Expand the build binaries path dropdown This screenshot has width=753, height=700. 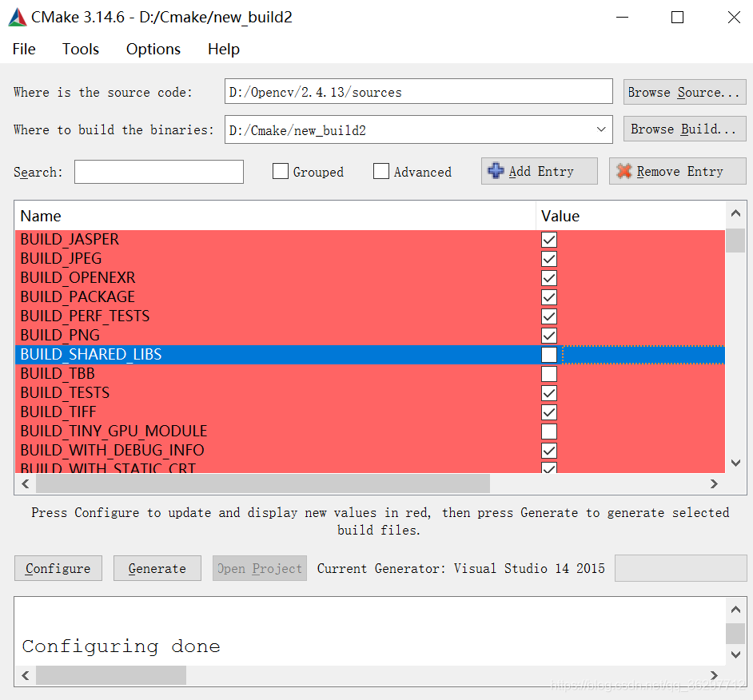[601, 129]
